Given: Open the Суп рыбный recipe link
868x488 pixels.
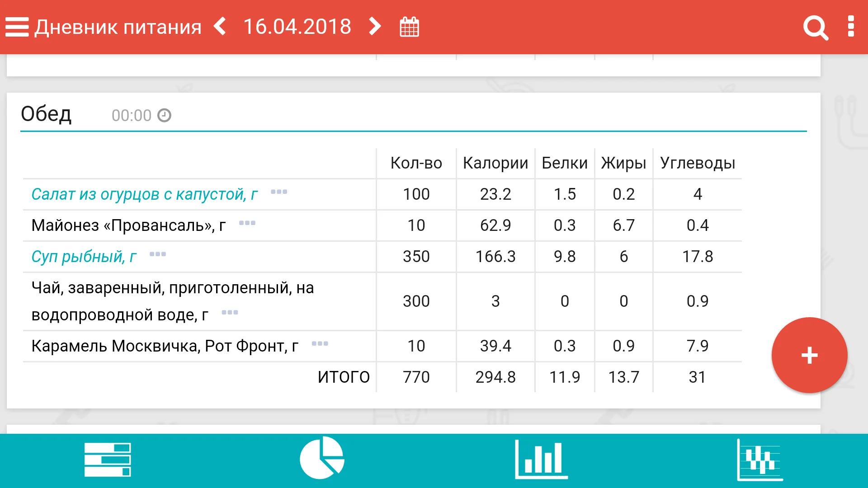Looking at the screenshot, I should tap(84, 257).
